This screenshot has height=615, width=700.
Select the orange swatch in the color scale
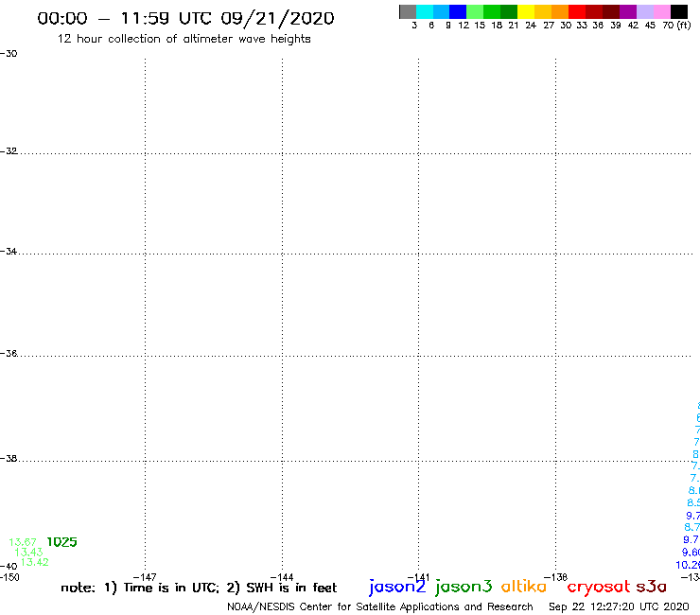tap(560, 11)
